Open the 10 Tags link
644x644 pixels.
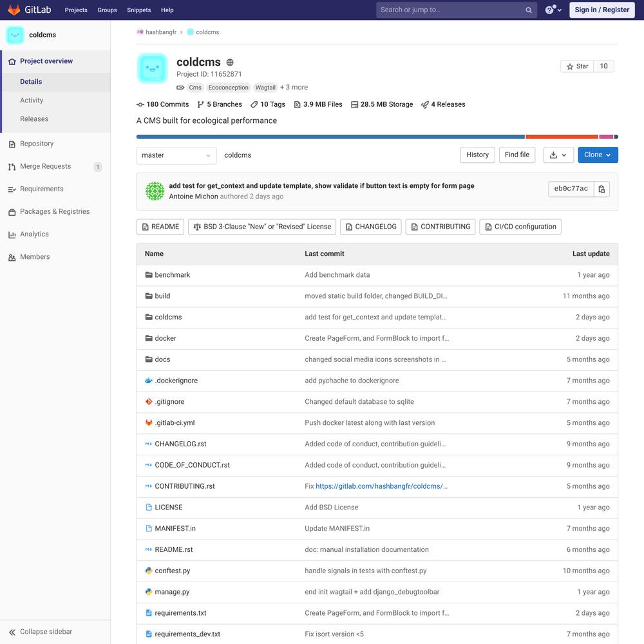click(268, 105)
